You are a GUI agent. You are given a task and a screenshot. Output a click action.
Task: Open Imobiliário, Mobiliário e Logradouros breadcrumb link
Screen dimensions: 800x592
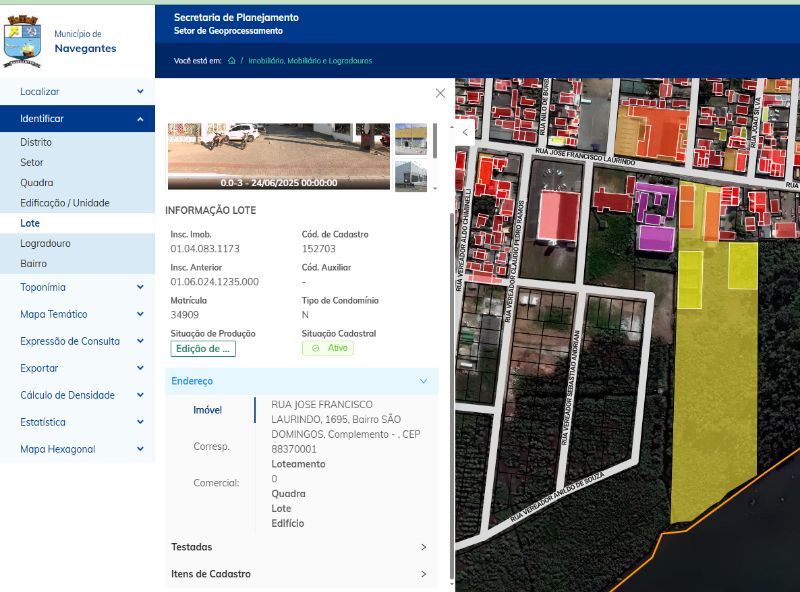(x=310, y=61)
